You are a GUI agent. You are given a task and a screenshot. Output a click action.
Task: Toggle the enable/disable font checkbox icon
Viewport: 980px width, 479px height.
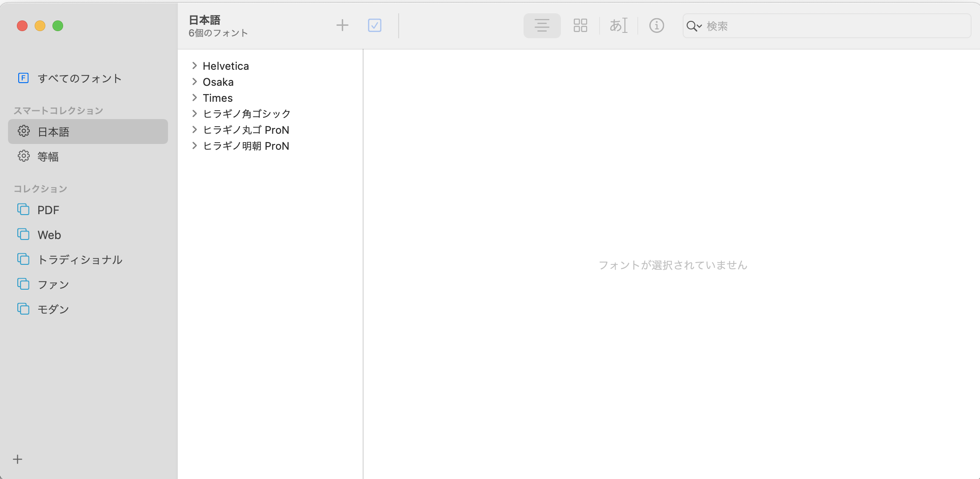(x=374, y=25)
